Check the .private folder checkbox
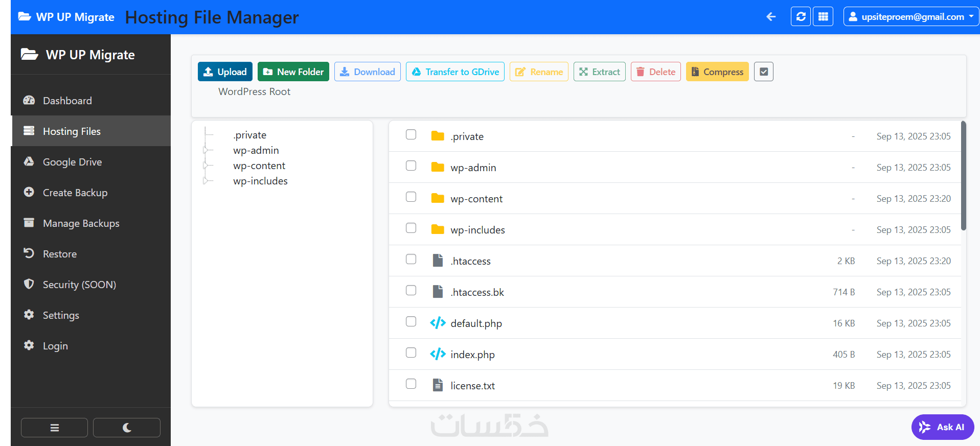Viewport: 980px width, 446px height. pyautogui.click(x=411, y=134)
